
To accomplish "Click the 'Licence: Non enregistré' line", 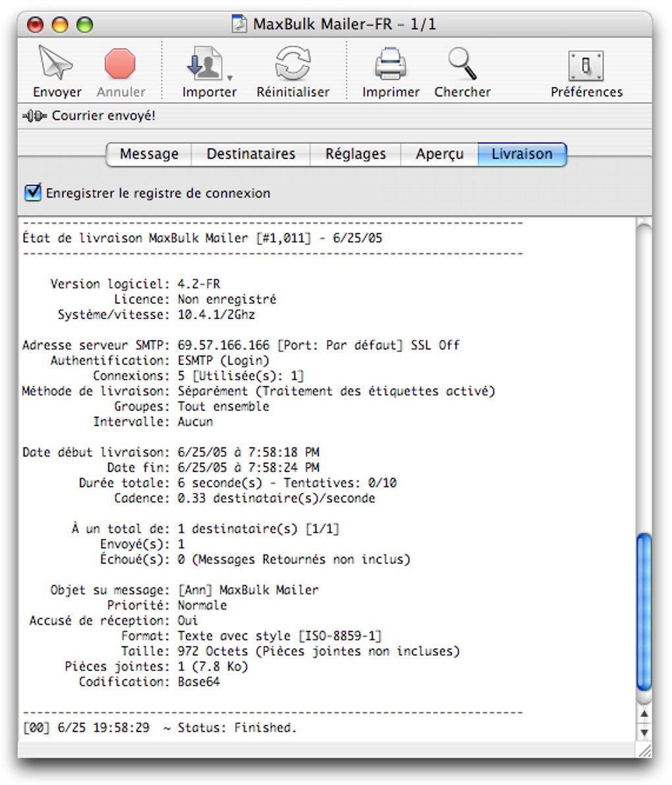I will pyautogui.click(x=195, y=299).
